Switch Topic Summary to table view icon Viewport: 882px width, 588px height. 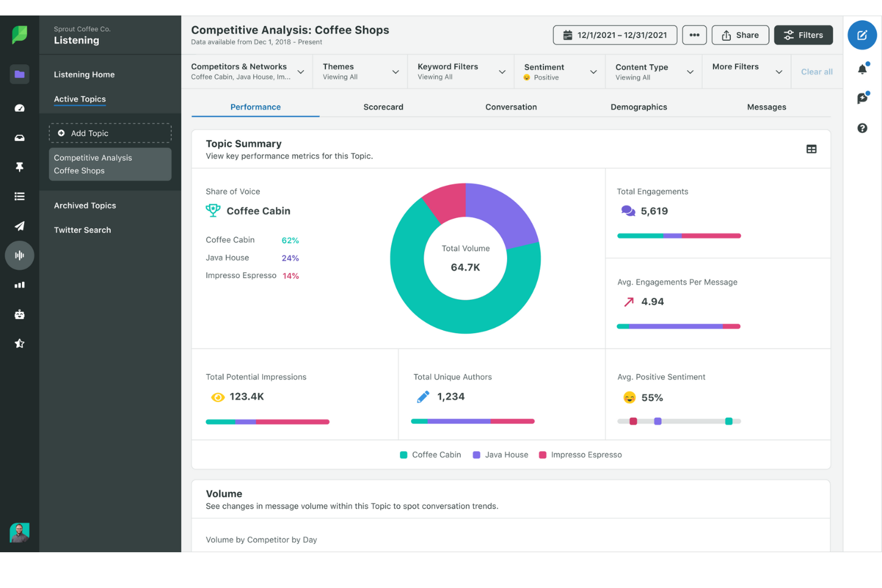click(811, 149)
